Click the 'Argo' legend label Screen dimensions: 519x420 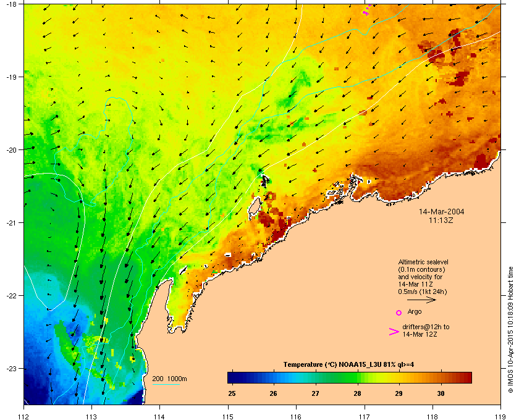415,312
